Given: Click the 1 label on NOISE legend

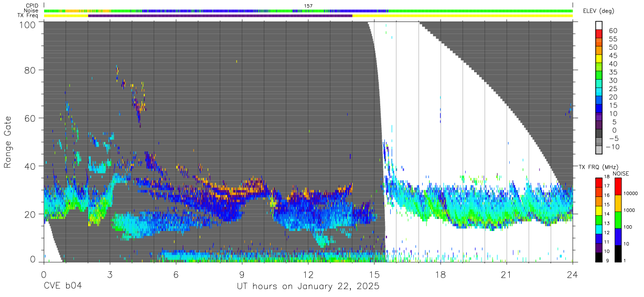Looking at the screenshot, I should [x=624, y=260].
